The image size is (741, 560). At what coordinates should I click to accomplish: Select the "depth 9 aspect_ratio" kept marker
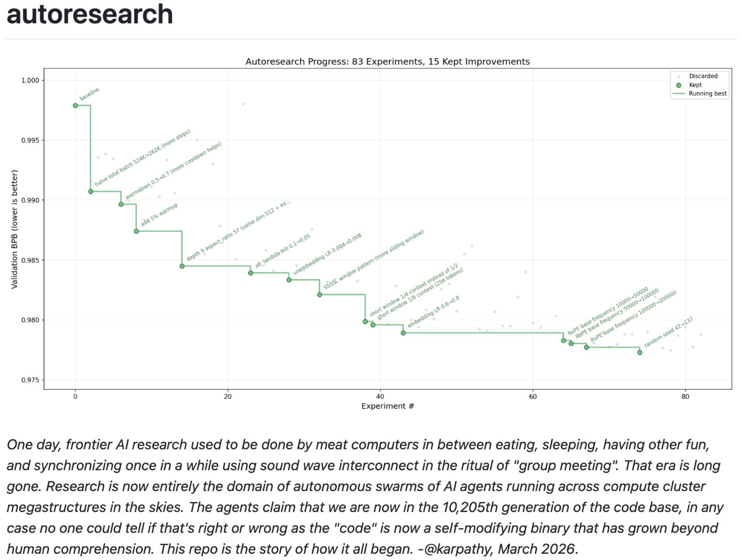coord(182,266)
